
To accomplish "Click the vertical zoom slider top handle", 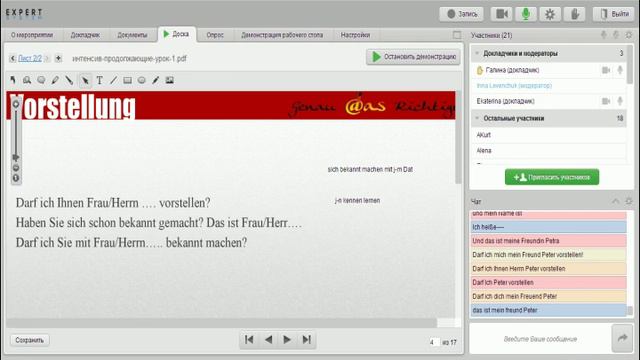I will point(16,104).
